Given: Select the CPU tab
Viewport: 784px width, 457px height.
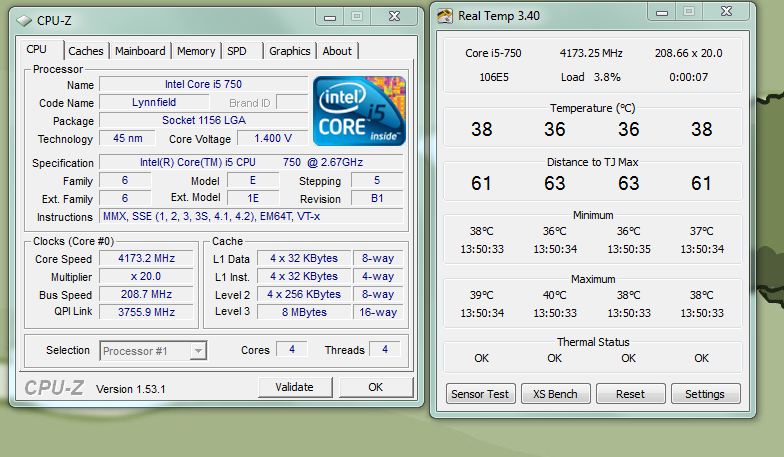Looking at the screenshot, I should pos(36,50).
